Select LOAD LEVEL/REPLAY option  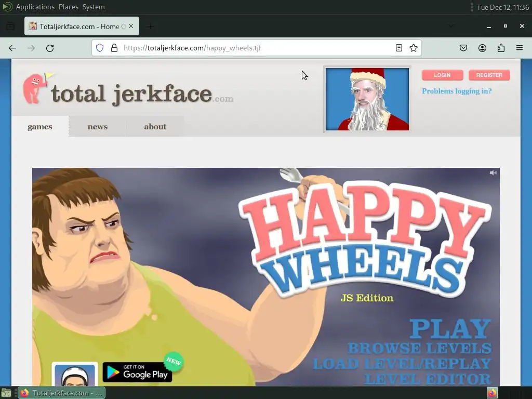click(402, 364)
